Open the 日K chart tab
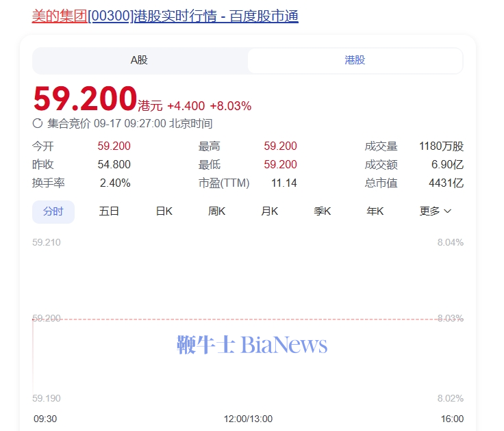 164,211
